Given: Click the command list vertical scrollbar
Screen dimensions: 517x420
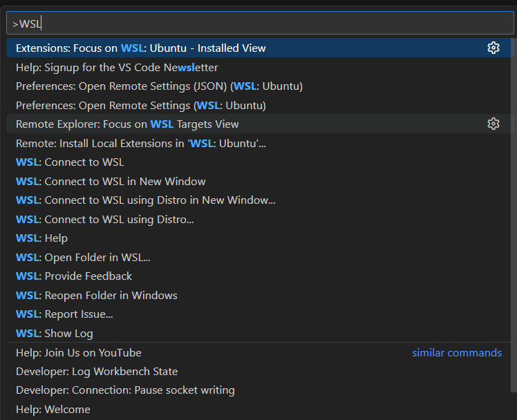Looking at the screenshot, I should 514,215.
